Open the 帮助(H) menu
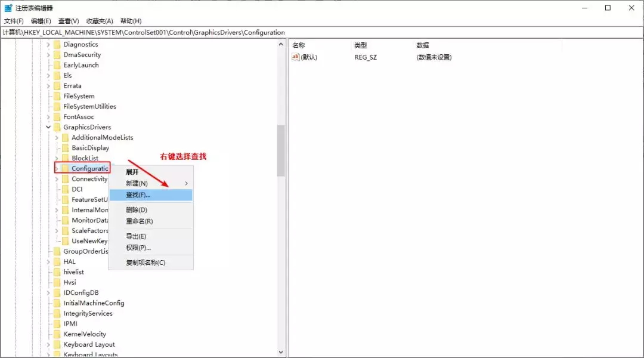The image size is (644, 358). tap(131, 21)
